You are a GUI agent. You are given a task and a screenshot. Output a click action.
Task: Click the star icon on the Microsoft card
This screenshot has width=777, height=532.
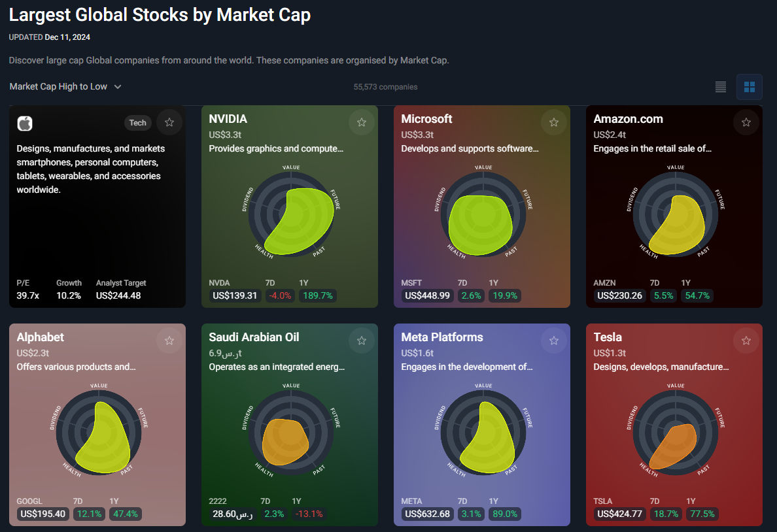(x=554, y=122)
